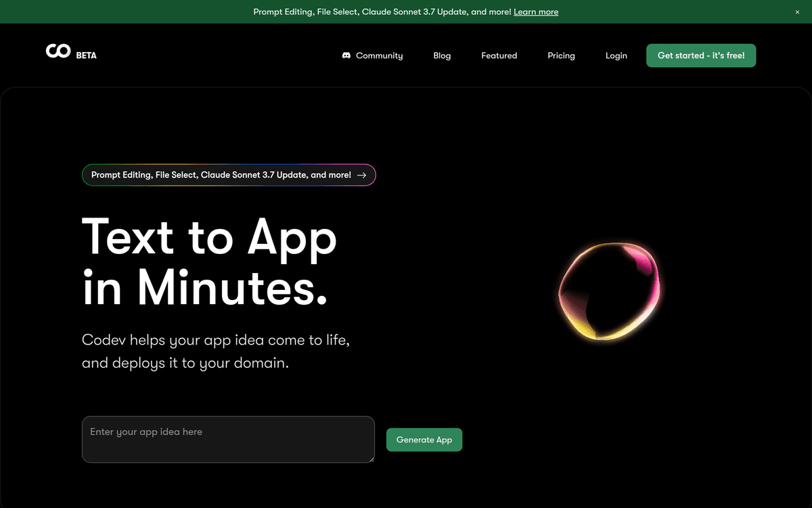Click the resize handle of the idea textarea
The image size is (812, 508).
(371, 459)
